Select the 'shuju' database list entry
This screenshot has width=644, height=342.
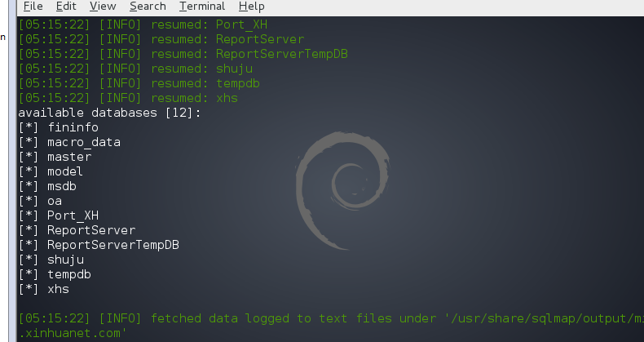click(51, 260)
